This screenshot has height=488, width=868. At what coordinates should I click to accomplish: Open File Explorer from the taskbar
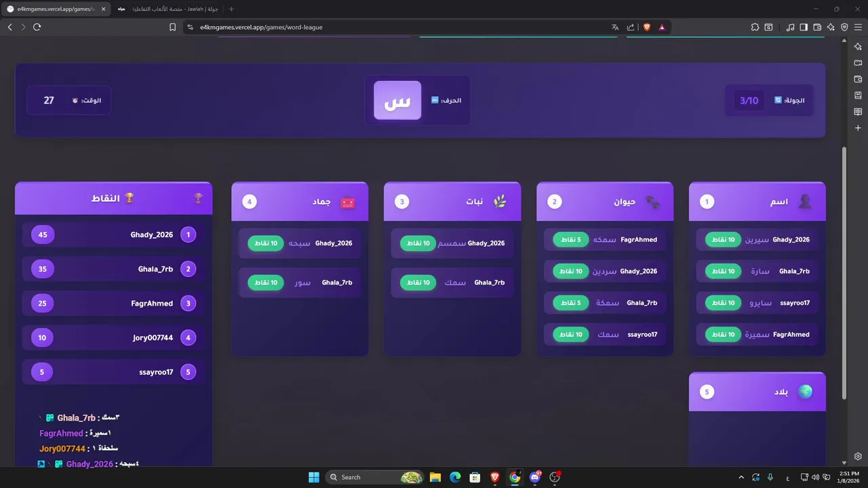[435, 477]
